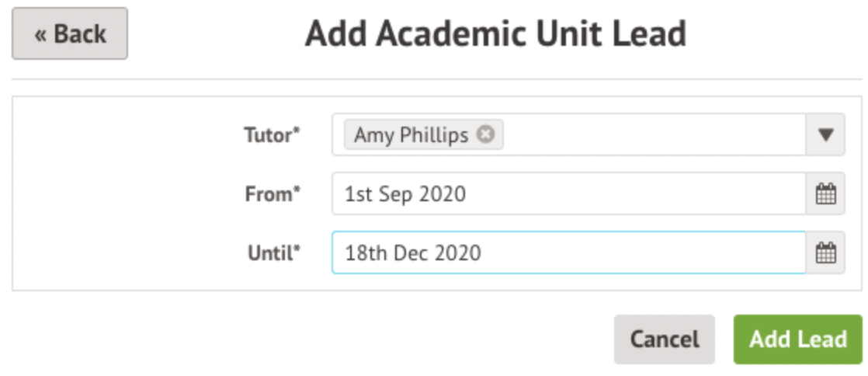Remove Amy Phillips tag with x icon
The width and height of the screenshot is (868, 376).
(485, 134)
